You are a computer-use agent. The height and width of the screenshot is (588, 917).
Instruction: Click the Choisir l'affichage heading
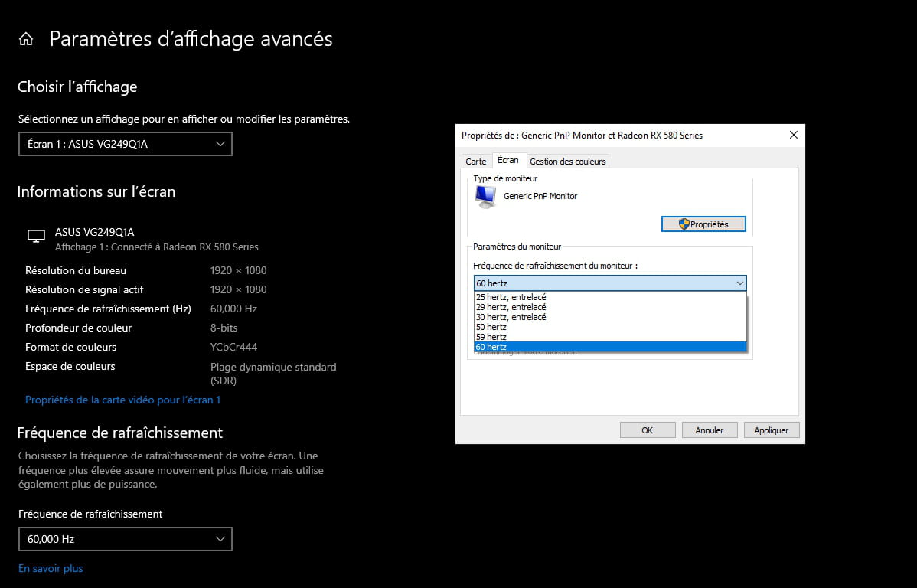pos(77,87)
